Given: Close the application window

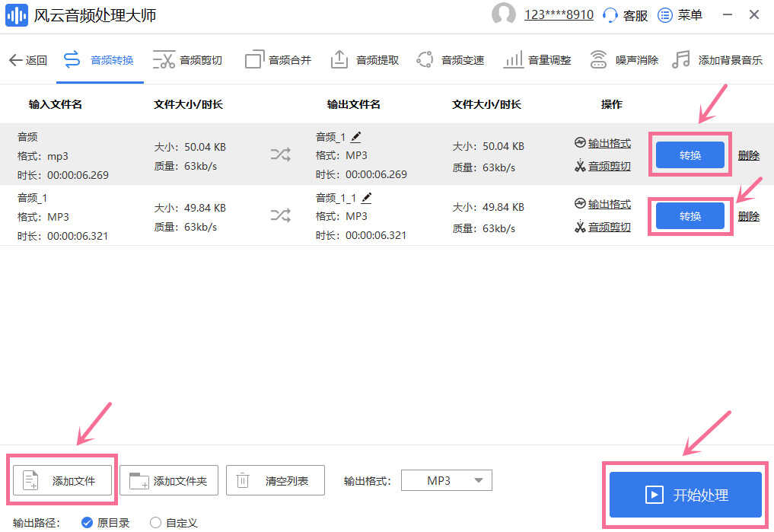Looking at the screenshot, I should tap(753, 14).
